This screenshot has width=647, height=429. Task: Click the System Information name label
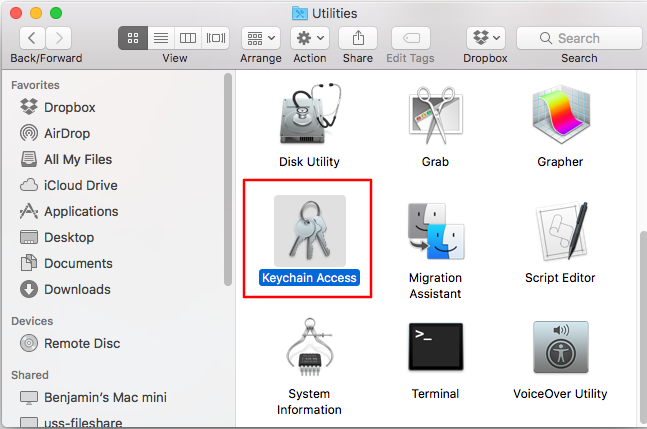point(309,401)
